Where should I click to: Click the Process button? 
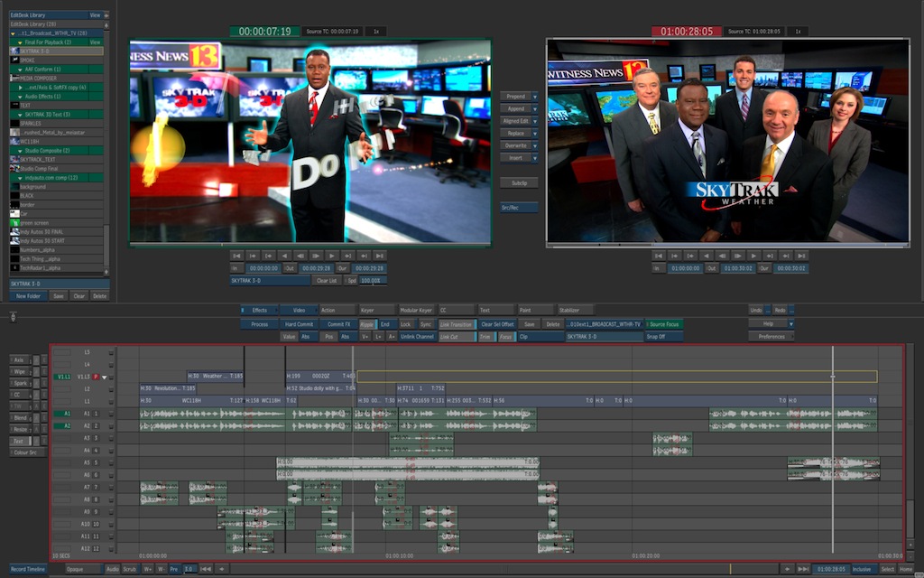point(259,324)
